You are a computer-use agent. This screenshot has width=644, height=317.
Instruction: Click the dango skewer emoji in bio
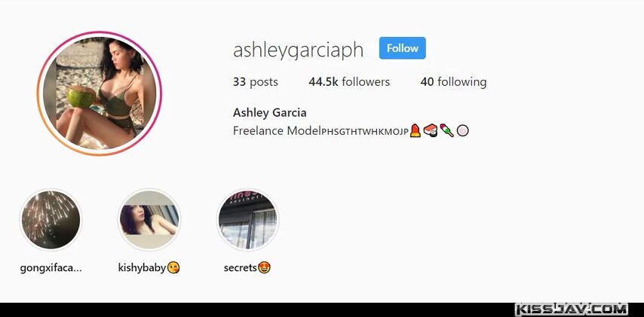[x=447, y=131]
